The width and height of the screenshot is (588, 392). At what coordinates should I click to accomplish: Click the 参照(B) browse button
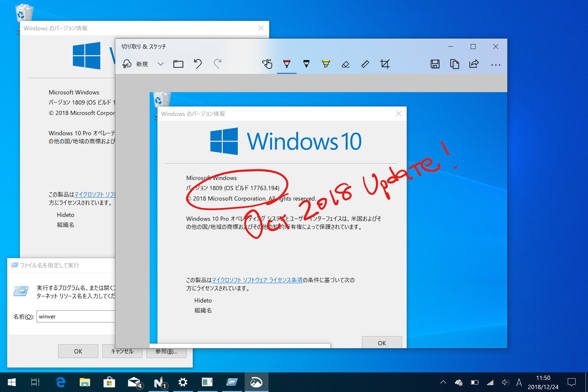166,351
